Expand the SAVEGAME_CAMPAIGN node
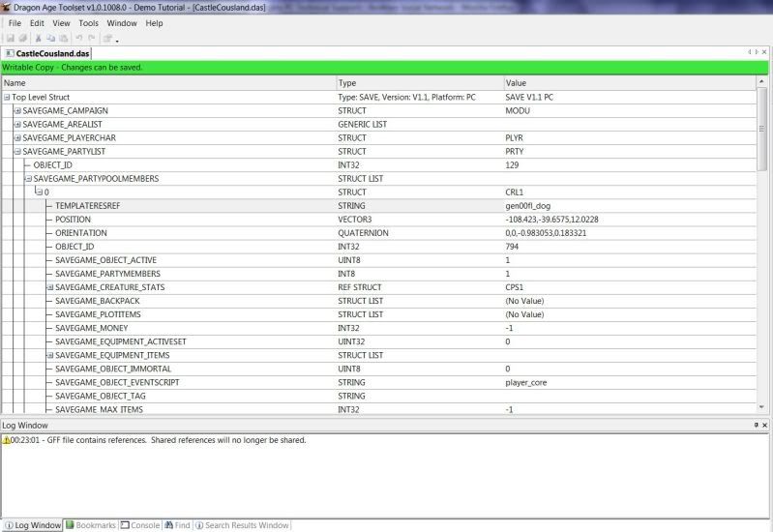The width and height of the screenshot is (773, 532). pos(17,111)
